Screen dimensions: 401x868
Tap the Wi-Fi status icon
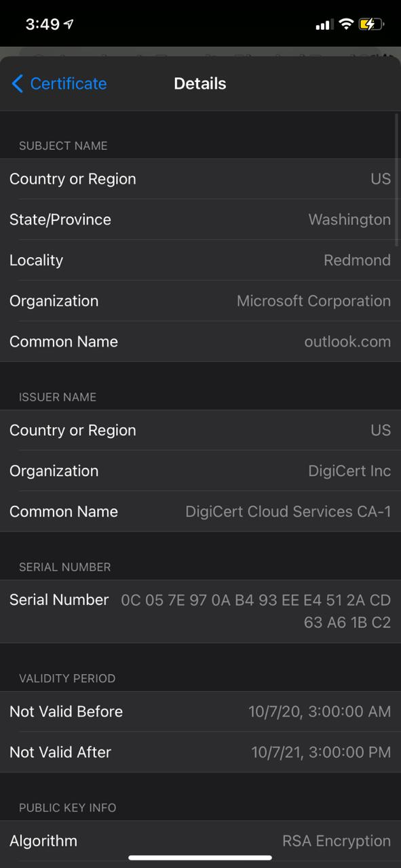(x=346, y=24)
